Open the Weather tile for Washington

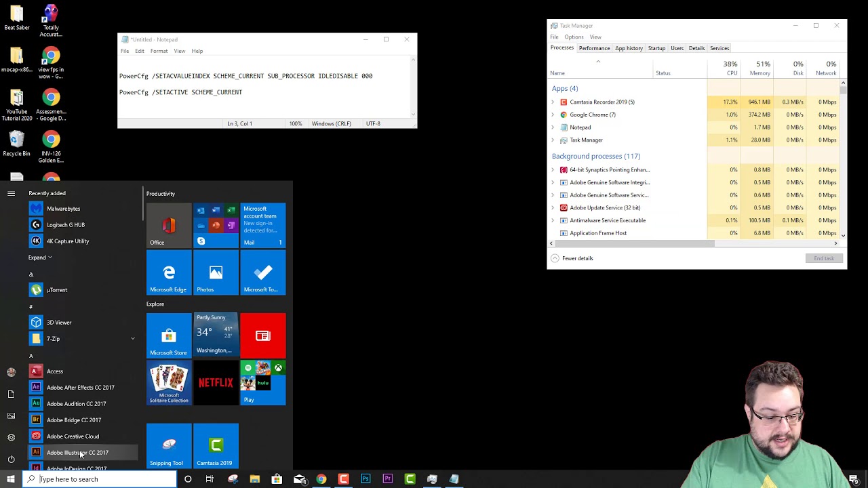[216, 335]
